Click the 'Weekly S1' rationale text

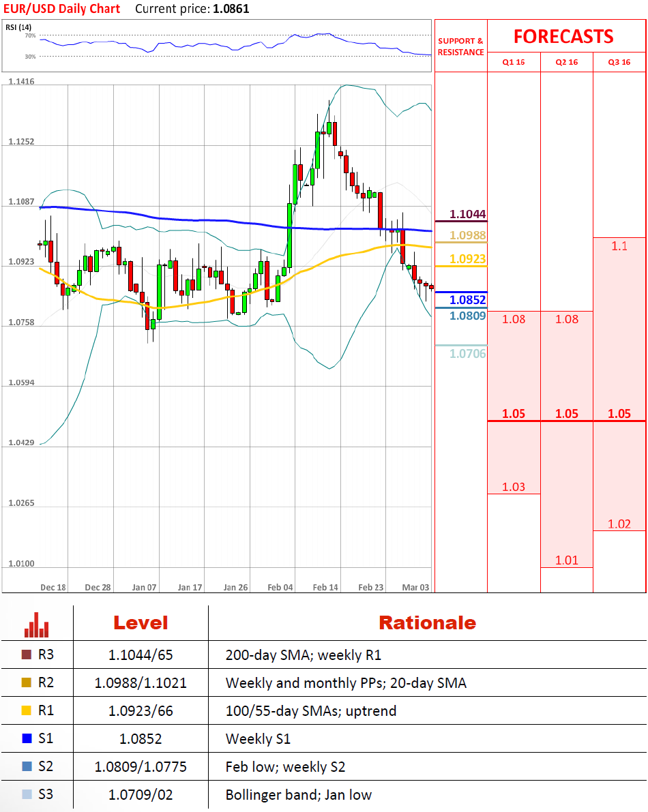pos(258,739)
